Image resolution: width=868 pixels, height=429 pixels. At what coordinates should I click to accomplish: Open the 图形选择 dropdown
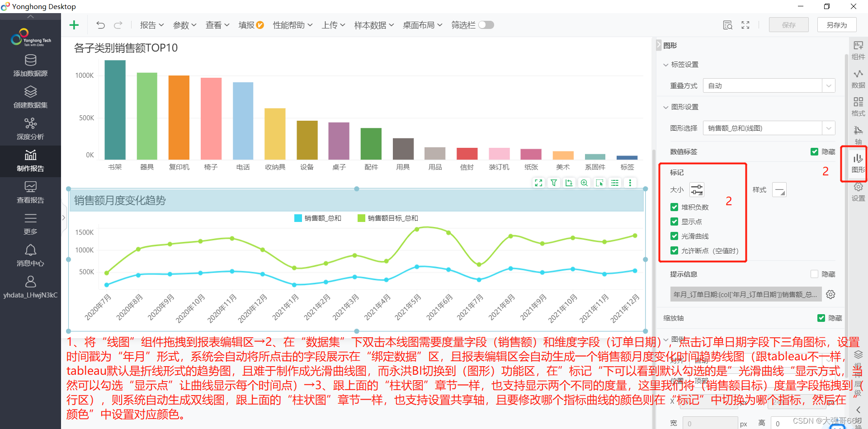point(769,128)
